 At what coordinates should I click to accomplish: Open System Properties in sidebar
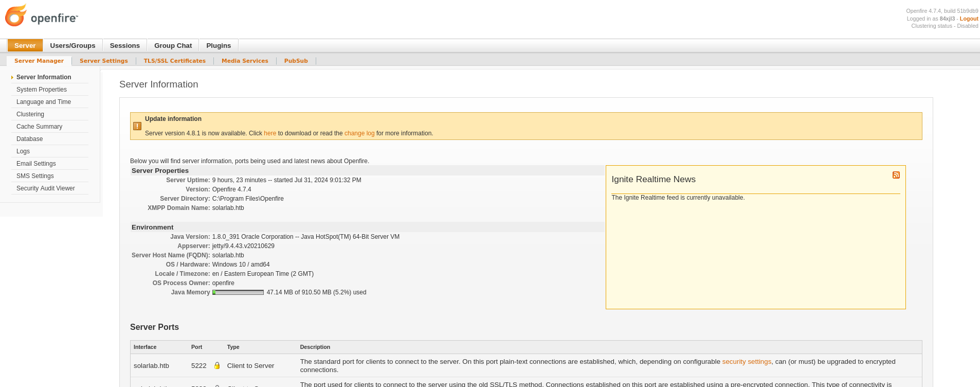tap(42, 90)
